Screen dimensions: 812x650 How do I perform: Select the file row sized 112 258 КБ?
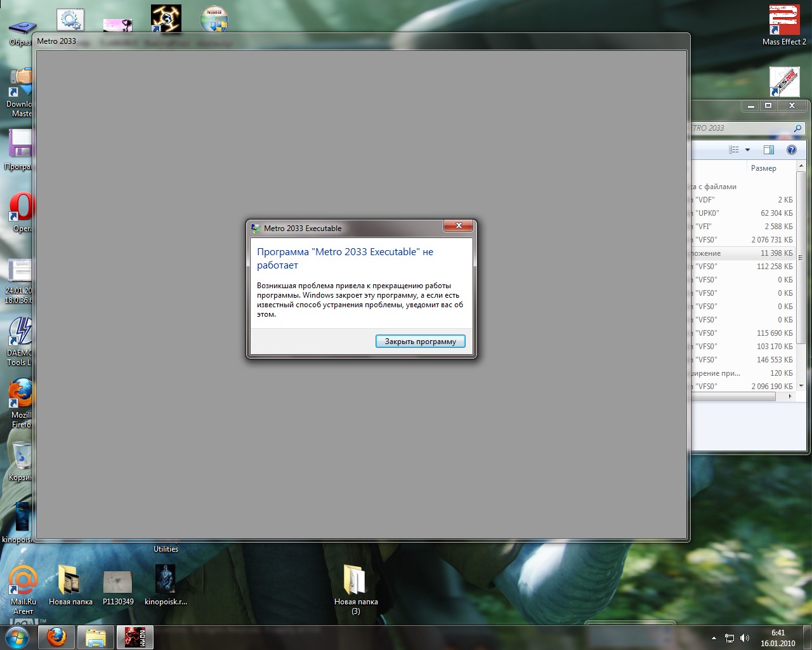coord(742,267)
